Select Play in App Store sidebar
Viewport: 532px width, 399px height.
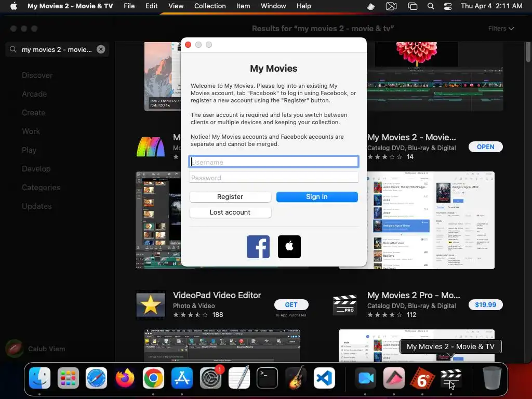29,150
